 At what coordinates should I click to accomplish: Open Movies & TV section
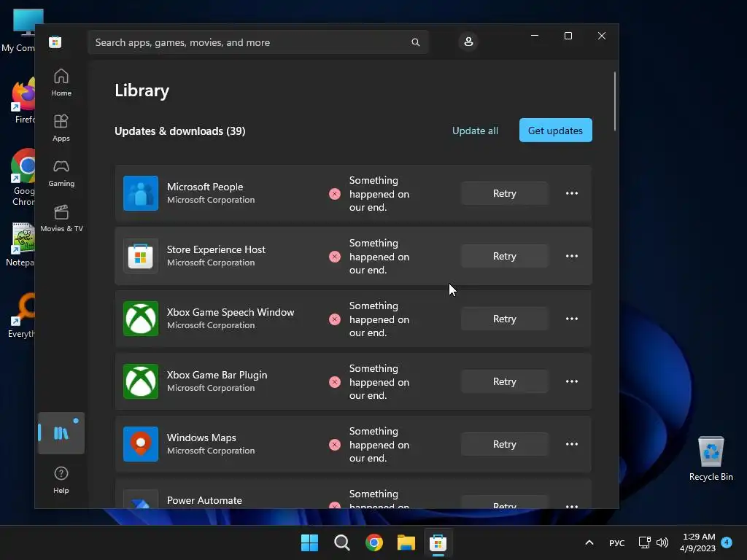pos(61,219)
